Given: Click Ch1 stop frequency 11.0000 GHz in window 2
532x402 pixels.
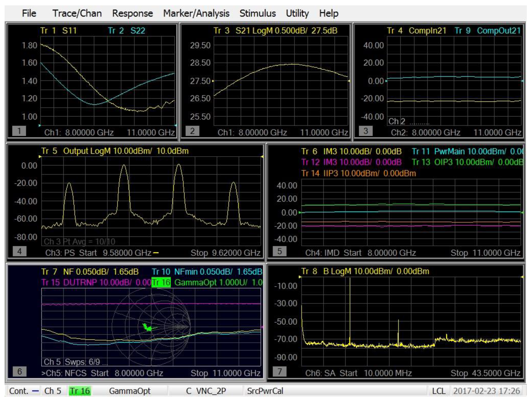Looking at the screenshot, I should (324, 132).
